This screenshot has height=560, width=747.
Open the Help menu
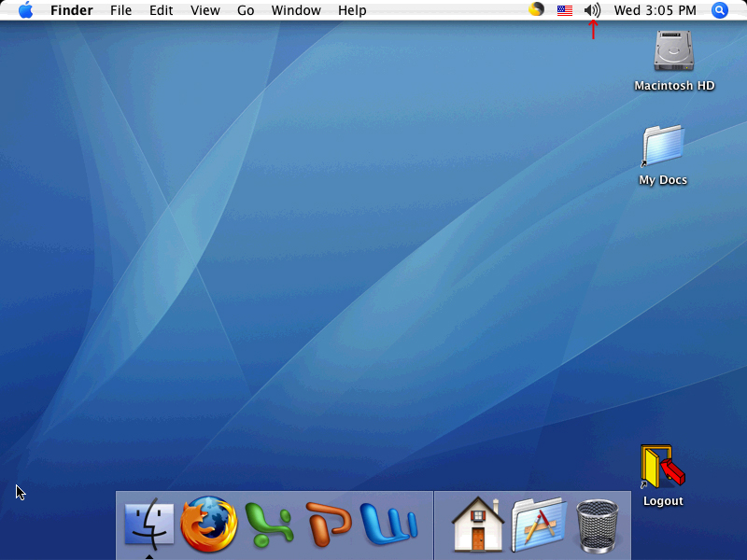352,10
